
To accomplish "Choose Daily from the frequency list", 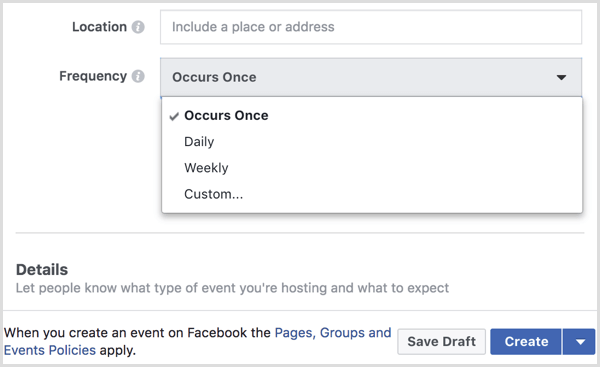I will pos(199,142).
